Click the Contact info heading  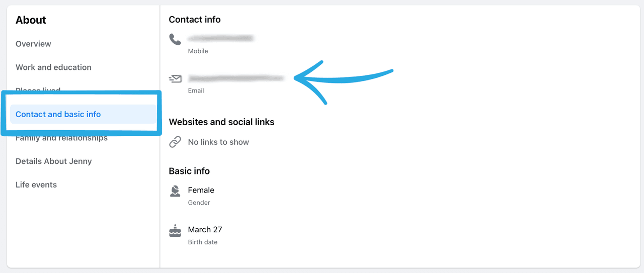pos(195,20)
